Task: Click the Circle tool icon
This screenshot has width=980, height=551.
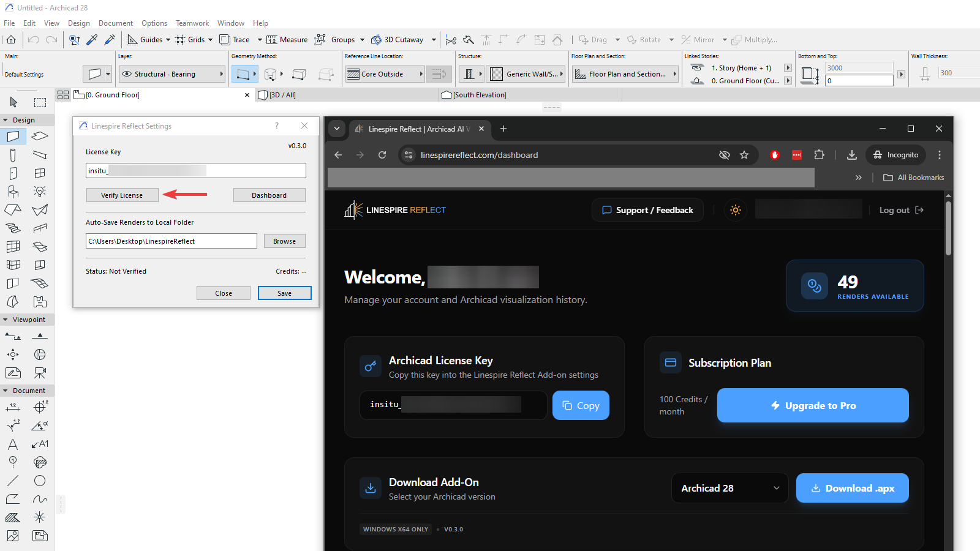Action: pos(40,481)
